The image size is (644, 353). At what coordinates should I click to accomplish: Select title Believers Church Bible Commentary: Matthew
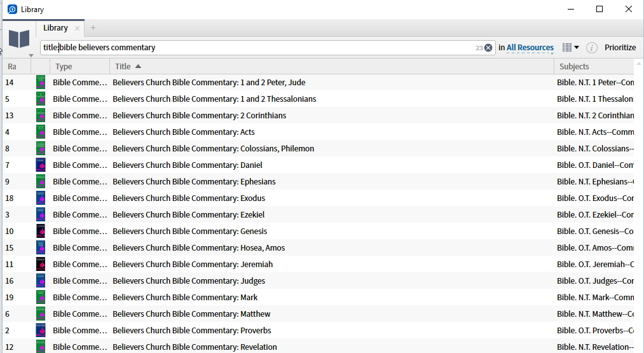click(x=191, y=314)
